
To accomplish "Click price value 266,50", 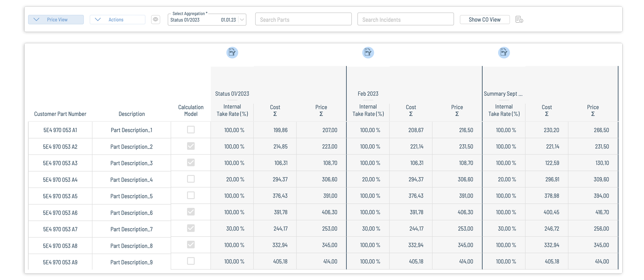I will (x=601, y=130).
